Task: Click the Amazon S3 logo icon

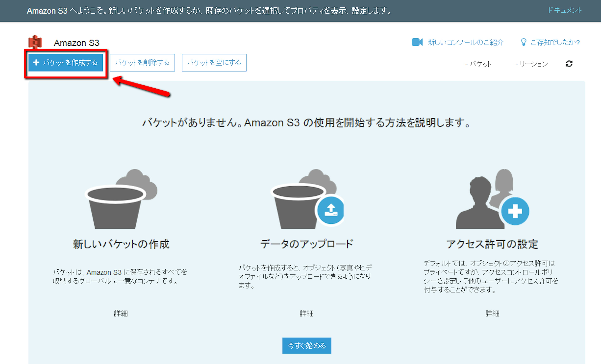Action: point(35,42)
